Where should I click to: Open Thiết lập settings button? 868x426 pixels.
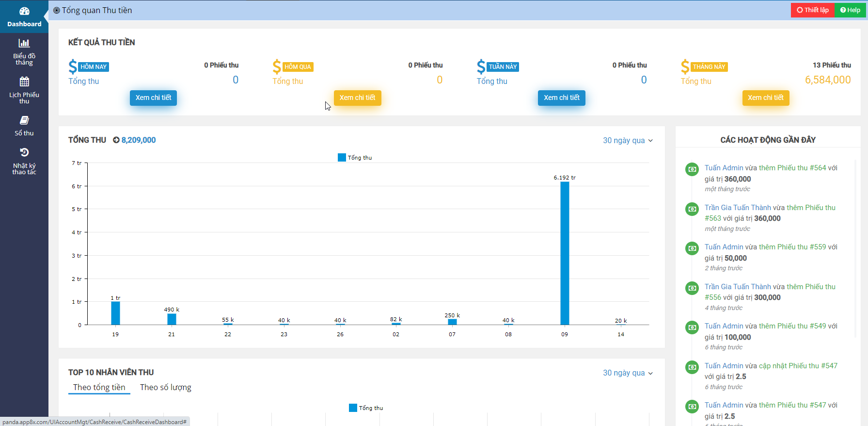click(812, 10)
